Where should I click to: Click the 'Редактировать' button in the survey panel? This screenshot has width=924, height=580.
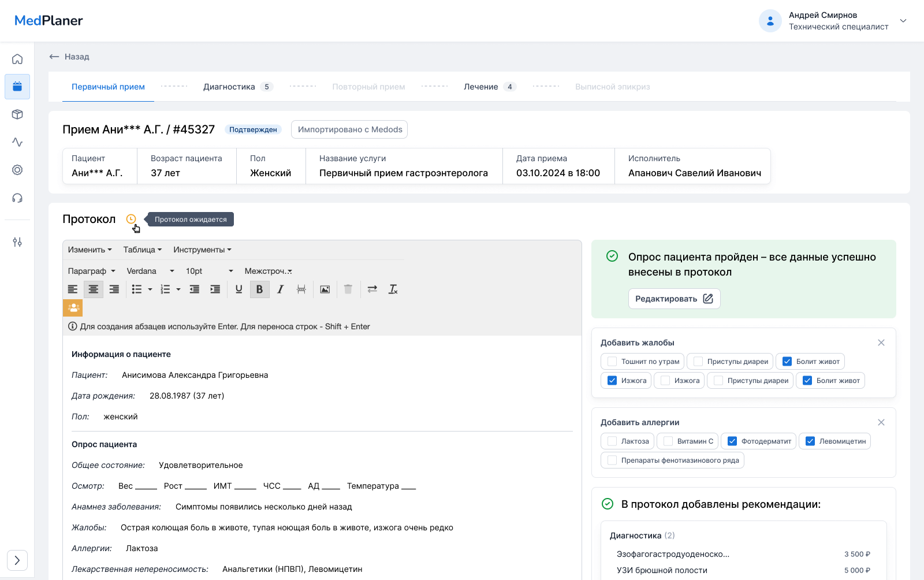tap(674, 299)
